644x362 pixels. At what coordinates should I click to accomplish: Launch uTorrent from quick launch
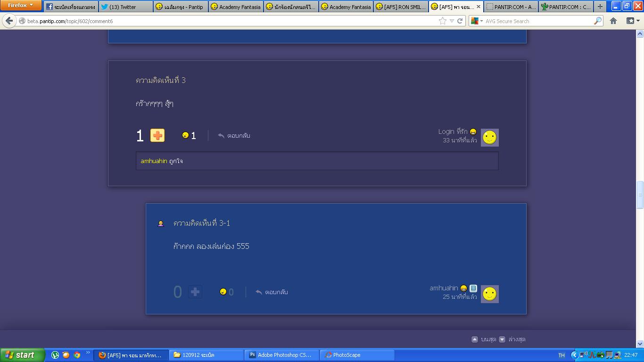click(55, 355)
